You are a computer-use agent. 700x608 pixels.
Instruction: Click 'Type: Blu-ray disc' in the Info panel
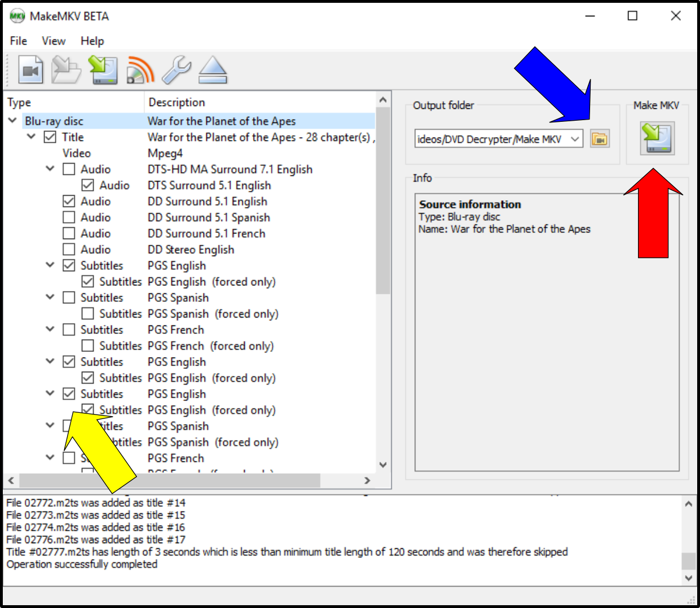click(459, 217)
